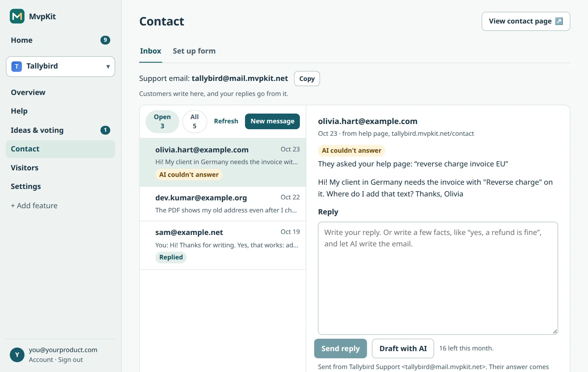Copy the support email address
The height and width of the screenshot is (372, 588).
(x=307, y=79)
